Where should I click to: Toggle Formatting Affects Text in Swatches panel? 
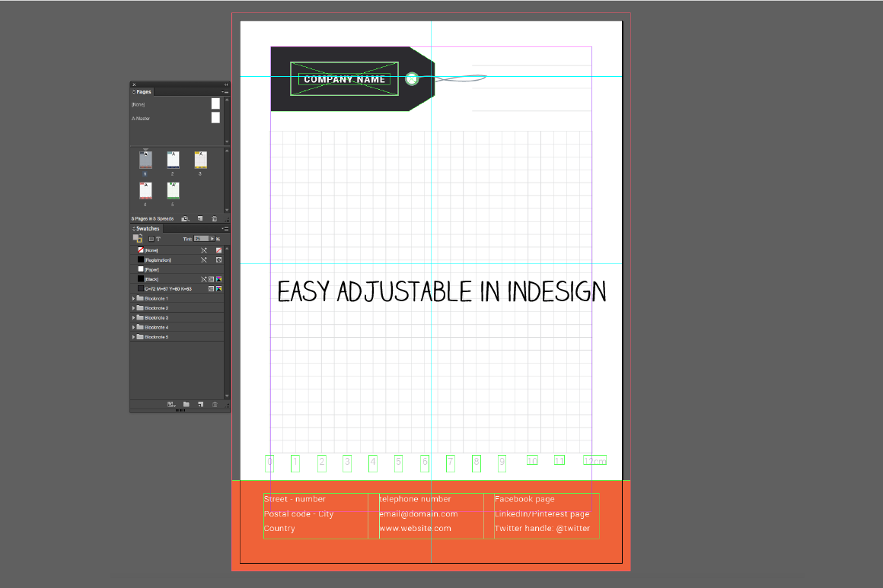[158, 238]
